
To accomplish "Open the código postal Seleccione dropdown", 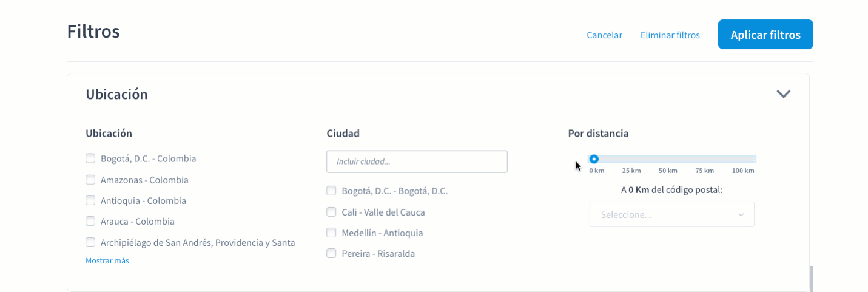I will tap(671, 214).
